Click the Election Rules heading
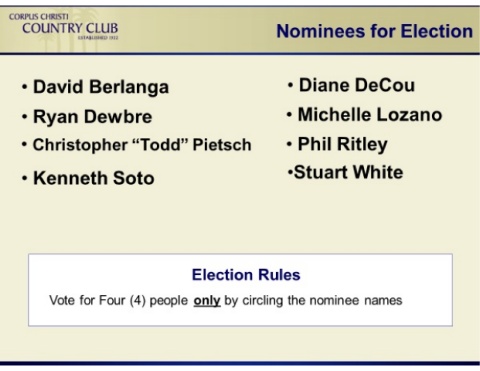The image size is (480, 371). click(x=246, y=275)
